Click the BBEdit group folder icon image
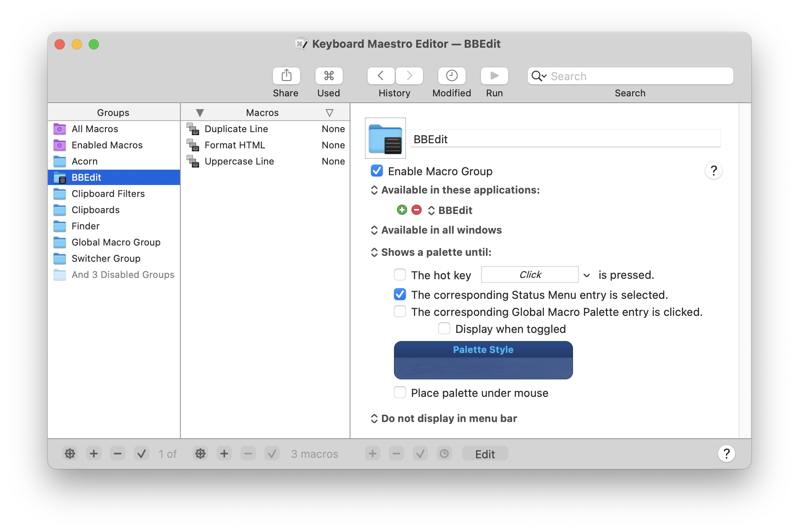The image size is (799, 532). pyautogui.click(x=385, y=139)
